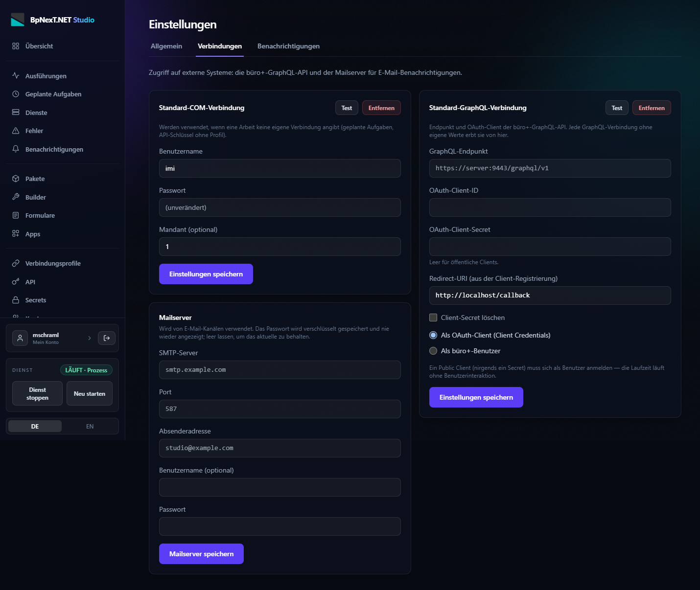Expand the mschraml account chevron
700x590 pixels.
coord(90,338)
